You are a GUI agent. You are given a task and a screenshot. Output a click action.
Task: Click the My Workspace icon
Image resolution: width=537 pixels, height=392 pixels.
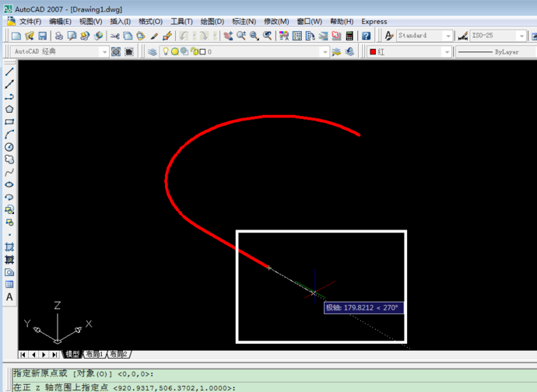coord(129,51)
